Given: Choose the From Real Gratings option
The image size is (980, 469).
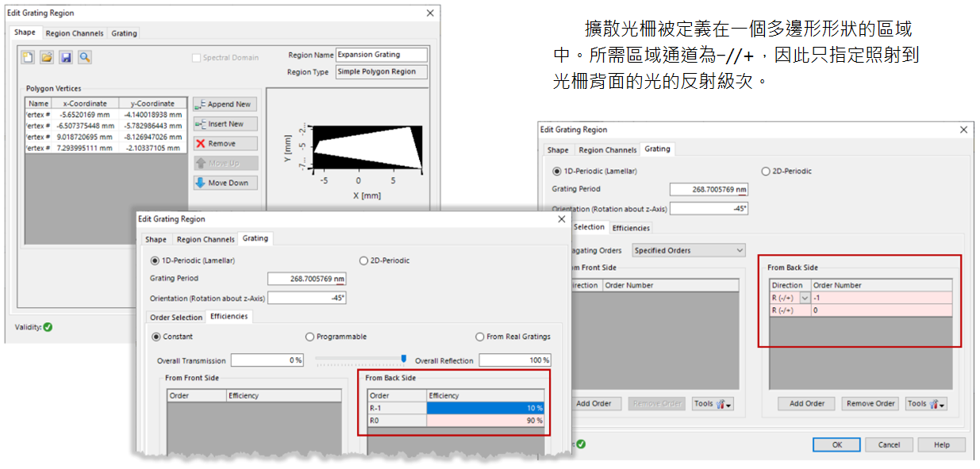Looking at the screenshot, I should pos(480,336).
